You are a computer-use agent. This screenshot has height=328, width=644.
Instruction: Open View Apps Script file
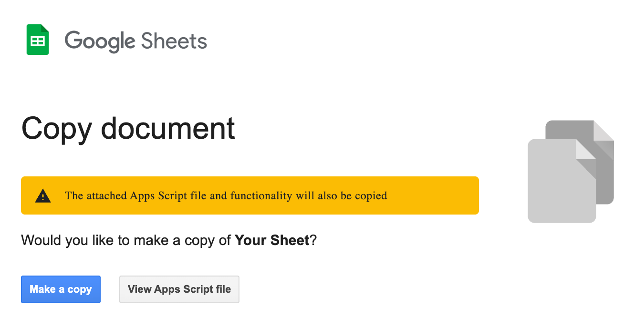pos(179,289)
